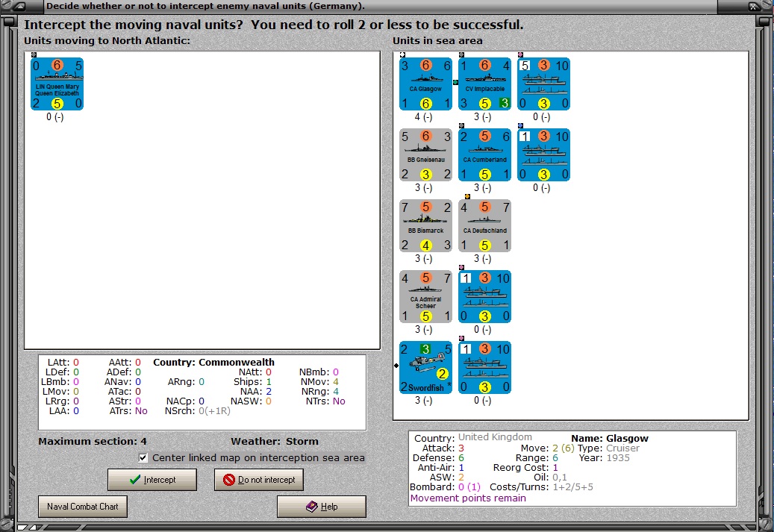
Task: Choose Do not intercept
Action: pyautogui.click(x=259, y=480)
